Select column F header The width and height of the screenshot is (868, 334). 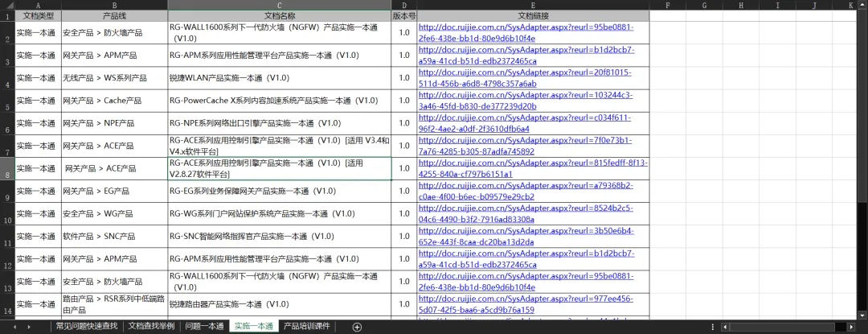click(x=668, y=5)
